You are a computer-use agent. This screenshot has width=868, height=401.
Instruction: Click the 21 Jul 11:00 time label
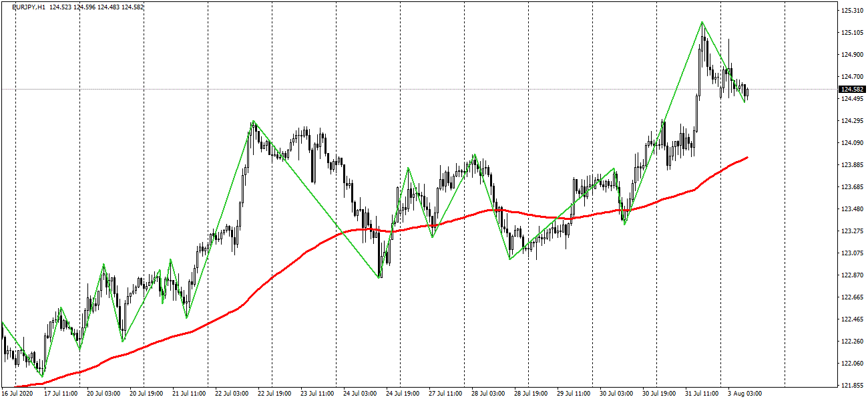pos(189,394)
